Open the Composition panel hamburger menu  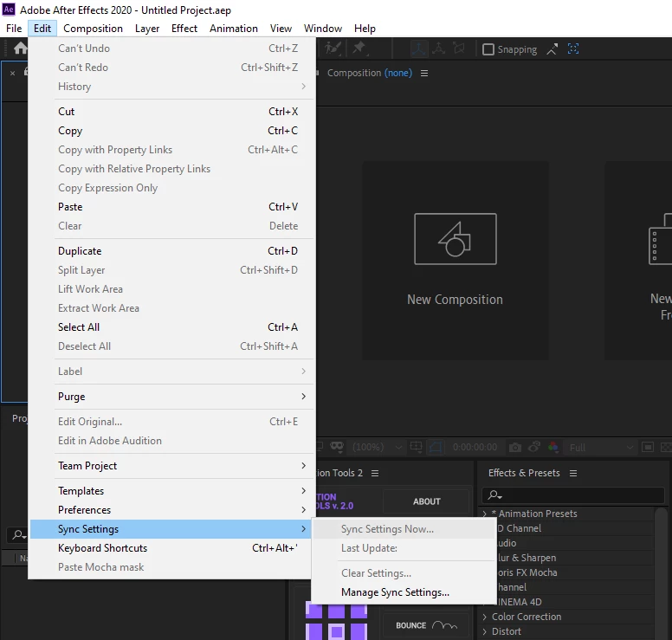tap(424, 74)
